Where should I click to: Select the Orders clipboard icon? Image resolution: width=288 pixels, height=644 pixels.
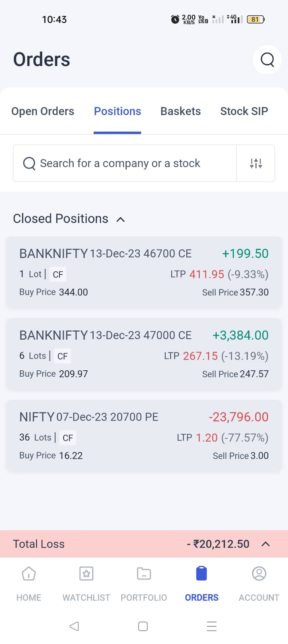coord(202,573)
